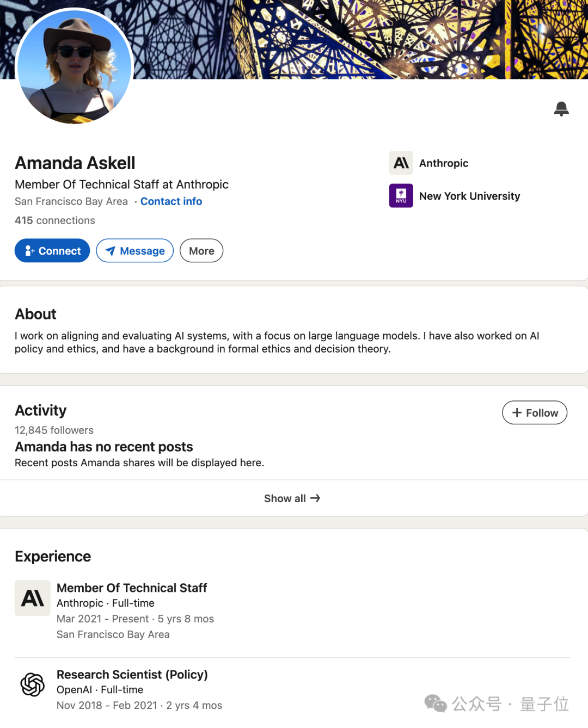Click the arrow next to Show all

click(x=315, y=498)
